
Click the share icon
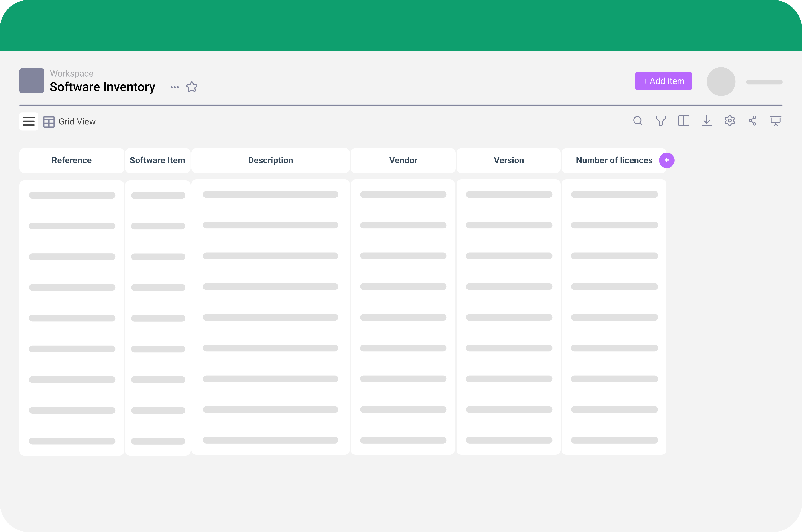753,121
